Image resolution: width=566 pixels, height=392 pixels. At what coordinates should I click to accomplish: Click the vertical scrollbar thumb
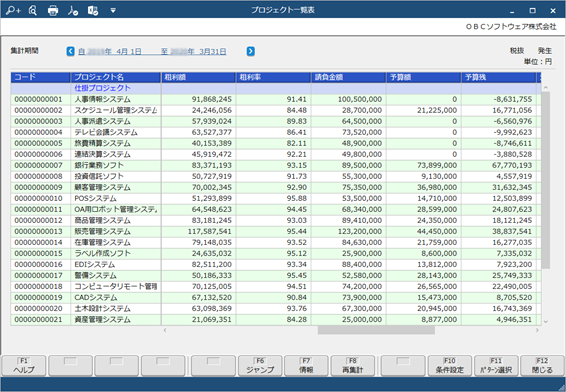coord(546,180)
